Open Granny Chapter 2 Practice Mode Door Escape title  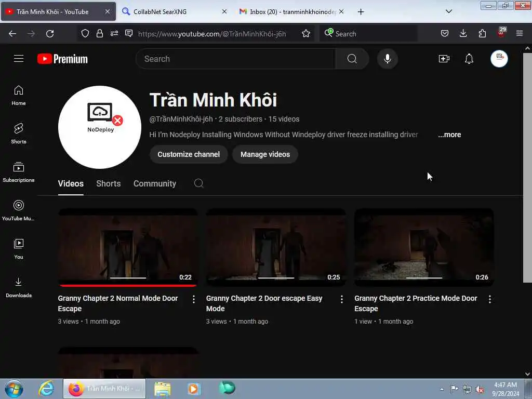coord(416,303)
